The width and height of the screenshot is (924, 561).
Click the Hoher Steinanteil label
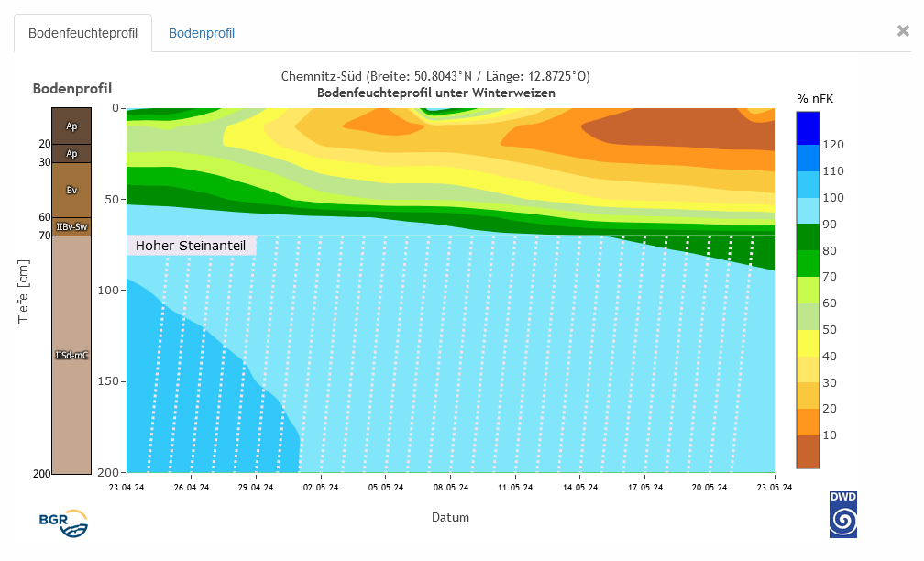(192, 246)
